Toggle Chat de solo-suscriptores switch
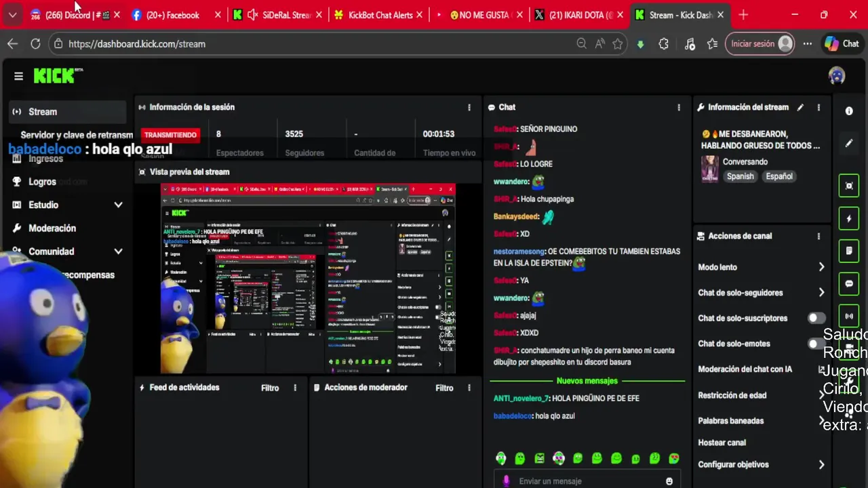868x488 pixels. point(816,318)
